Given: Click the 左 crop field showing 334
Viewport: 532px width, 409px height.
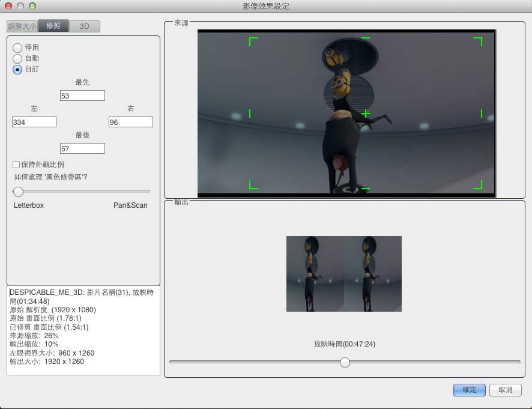Looking at the screenshot, I should 34,122.
